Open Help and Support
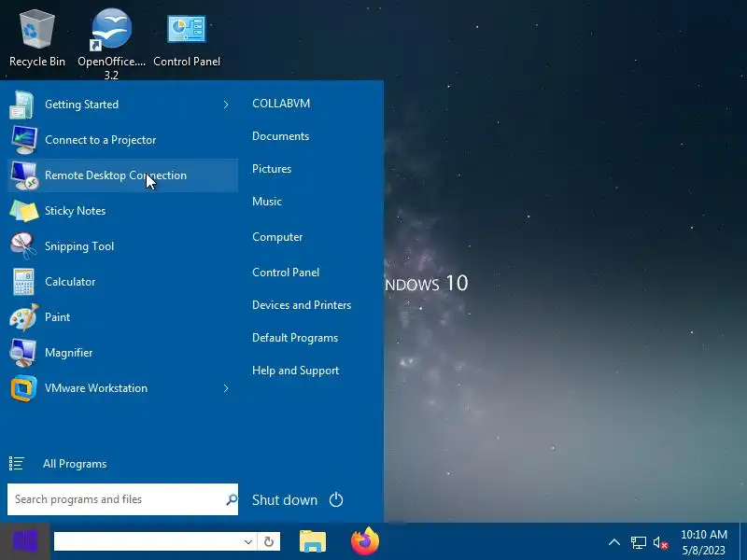The image size is (747, 560). (295, 371)
